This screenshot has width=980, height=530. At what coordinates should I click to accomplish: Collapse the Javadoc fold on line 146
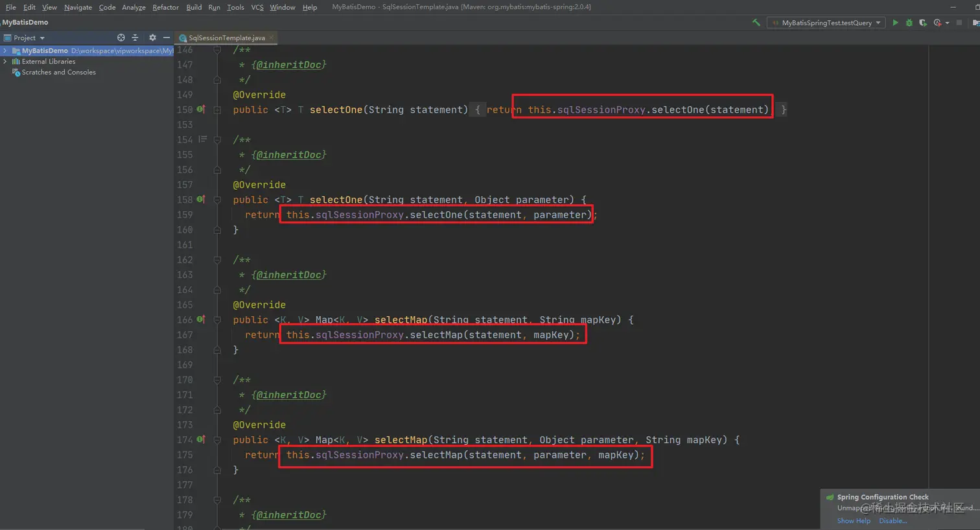click(217, 50)
